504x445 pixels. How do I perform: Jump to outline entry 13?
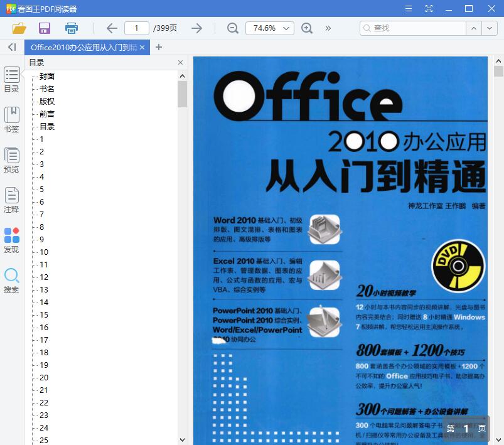click(44, 289)
